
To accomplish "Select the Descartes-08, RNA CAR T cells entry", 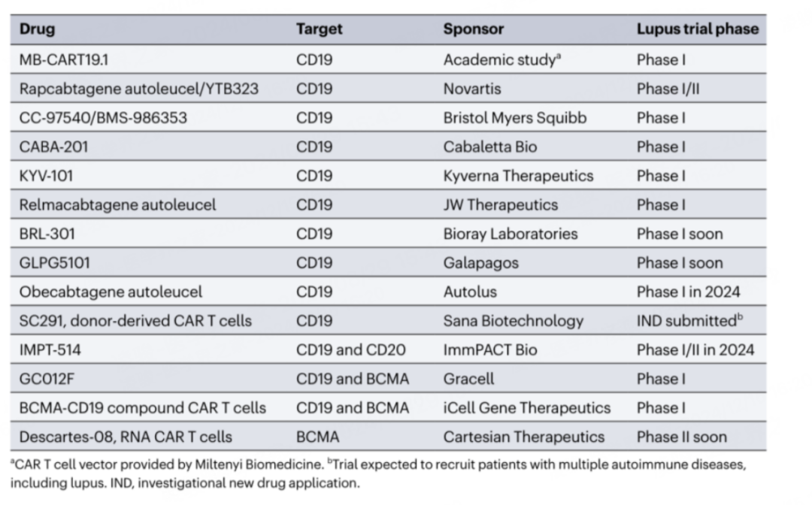I will pyautogui.click(x=126, y=437).
